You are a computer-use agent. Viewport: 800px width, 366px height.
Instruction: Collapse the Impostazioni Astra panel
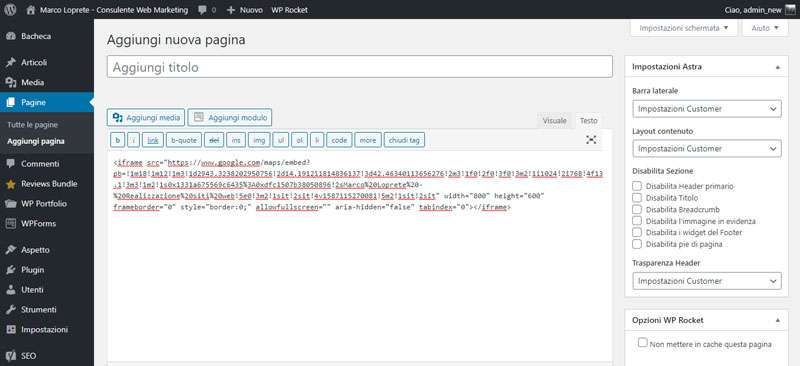pos(778,67)
